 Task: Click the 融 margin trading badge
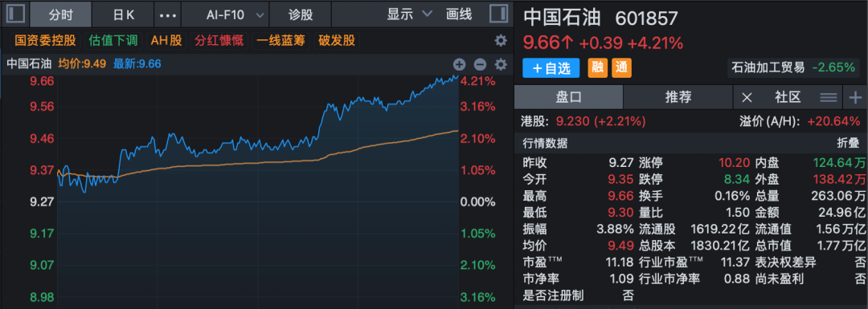pos(596,68)
